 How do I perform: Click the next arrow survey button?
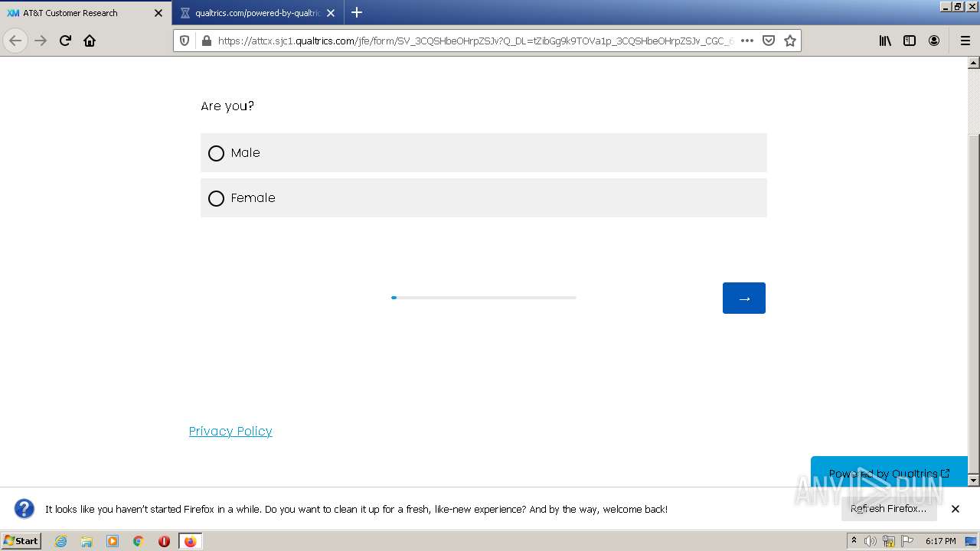[x=743, y=298]
